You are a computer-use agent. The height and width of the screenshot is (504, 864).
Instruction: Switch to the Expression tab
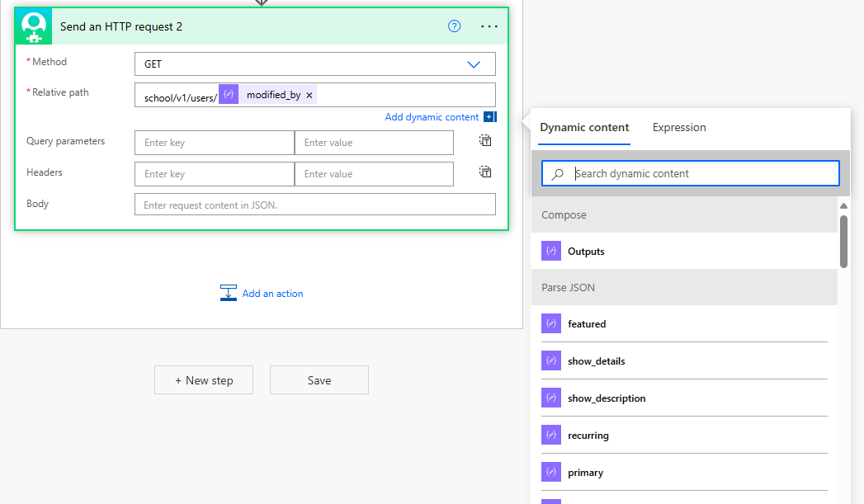pos(679,127)
